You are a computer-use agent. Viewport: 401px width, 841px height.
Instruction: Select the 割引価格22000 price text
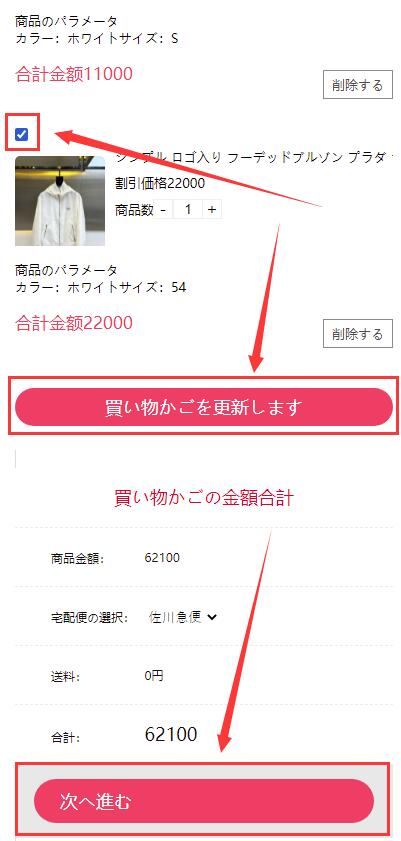160,183
